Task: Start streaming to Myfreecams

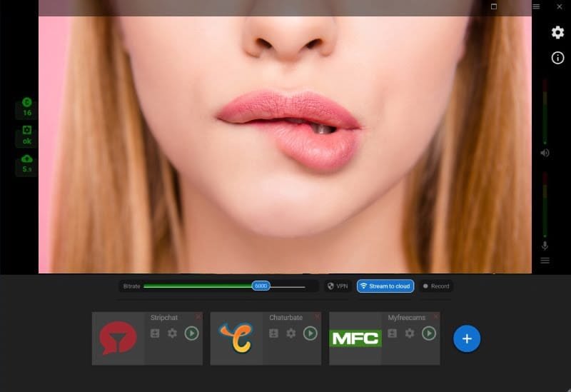Action: pyautogui.click(x=428, y=333)
